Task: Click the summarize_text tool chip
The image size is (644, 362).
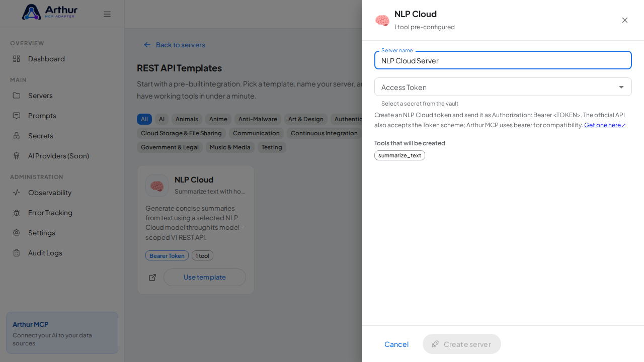Action: click(399, 155)
